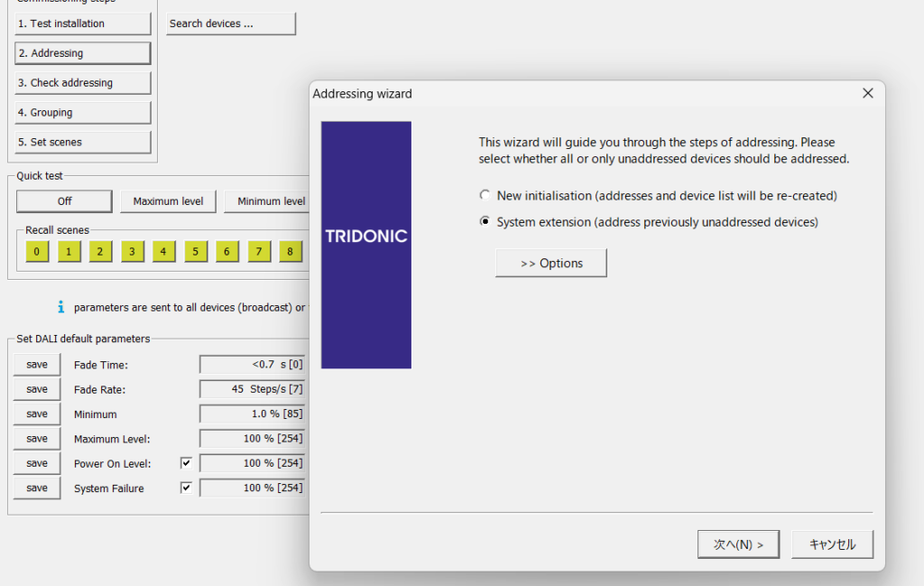Select the New initialisation radio option

point(485,195)
